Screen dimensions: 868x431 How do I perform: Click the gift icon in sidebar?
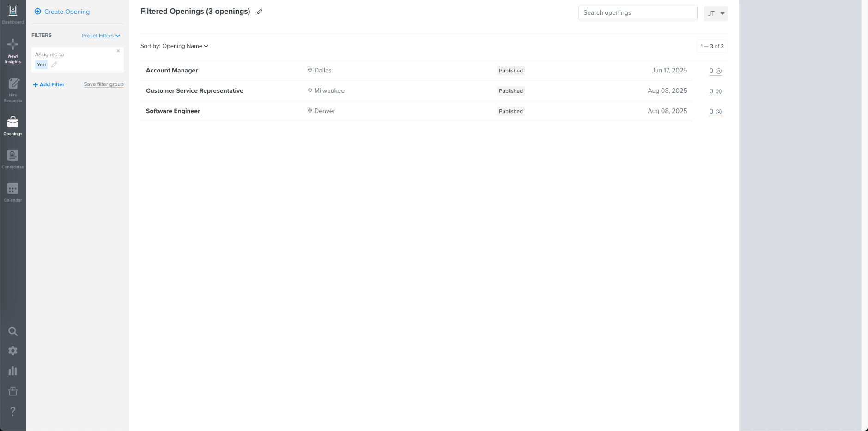tap(13, 391)
